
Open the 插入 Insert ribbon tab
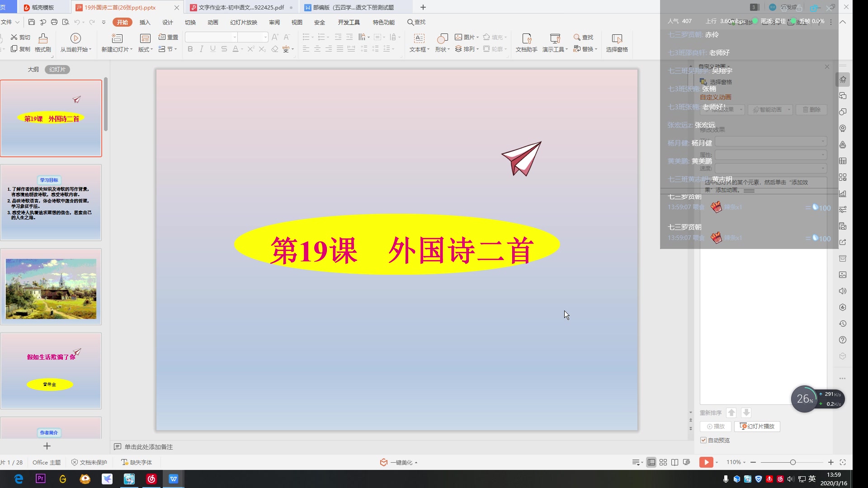pyautogui.click(x=145, y=22)
